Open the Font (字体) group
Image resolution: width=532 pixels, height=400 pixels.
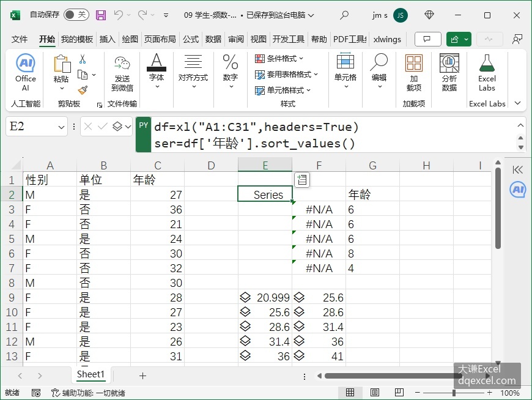157,71
